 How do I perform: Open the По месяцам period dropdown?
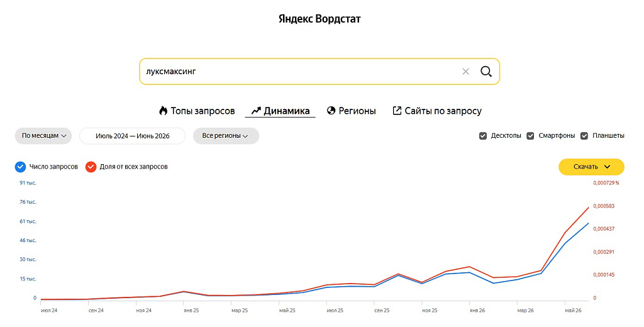click(x=43, y=136)
